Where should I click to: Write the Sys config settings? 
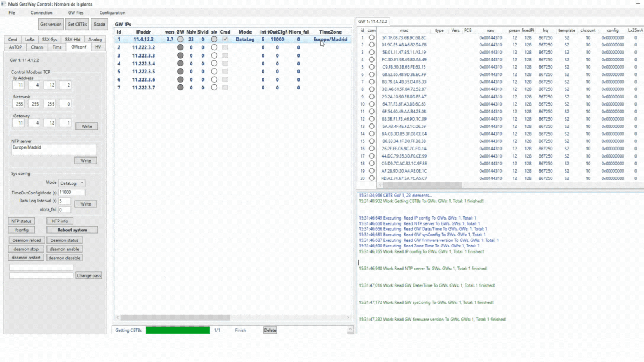tap(86, 204)
